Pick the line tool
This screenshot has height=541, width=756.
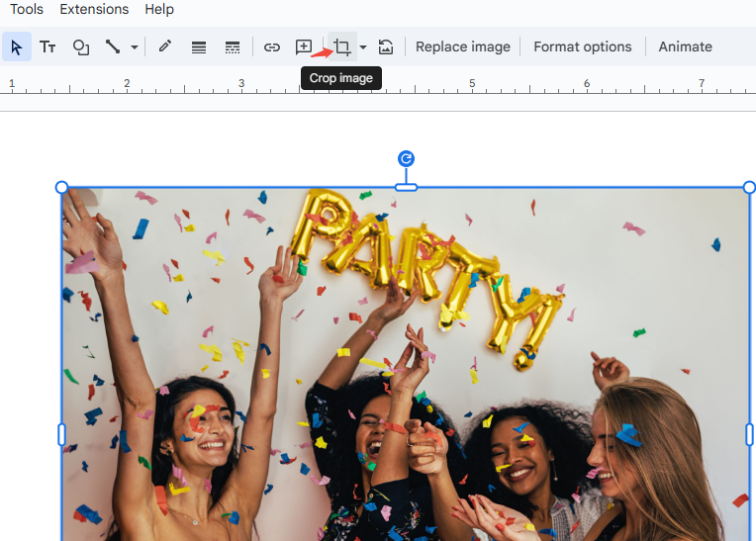pos(113,46)
